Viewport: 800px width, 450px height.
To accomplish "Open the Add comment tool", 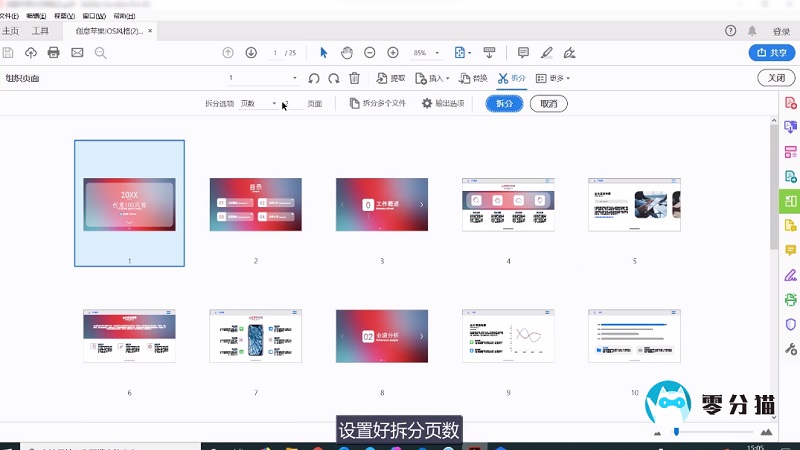I will 523,52.
